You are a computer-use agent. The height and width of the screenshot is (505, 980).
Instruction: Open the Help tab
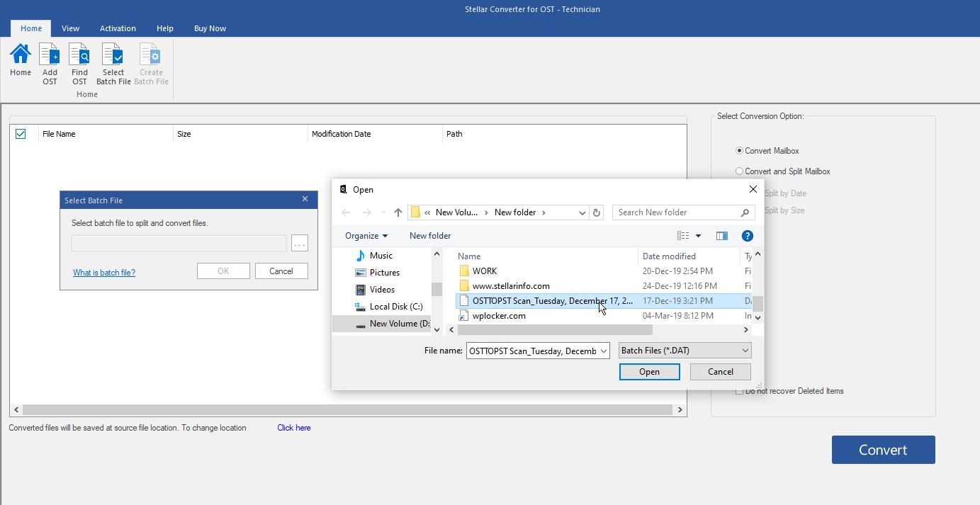165,28
